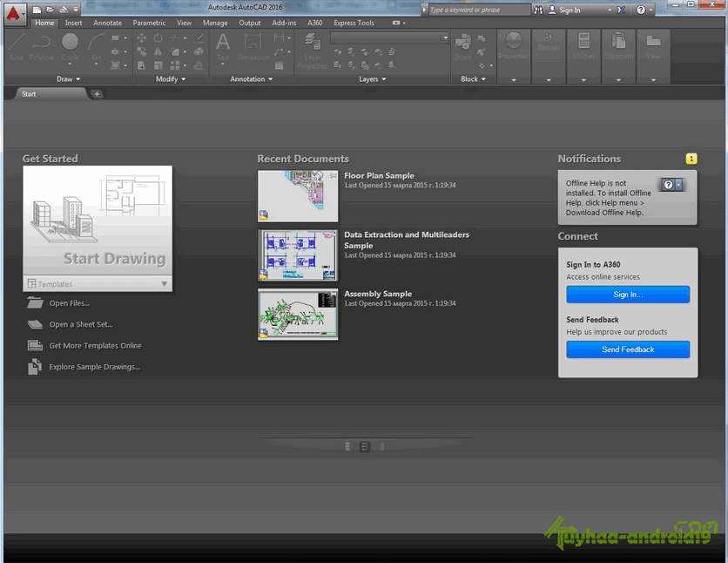Open the Groups ribbon panel
This screenshot has height=563, width=728.
pos(549,56)
